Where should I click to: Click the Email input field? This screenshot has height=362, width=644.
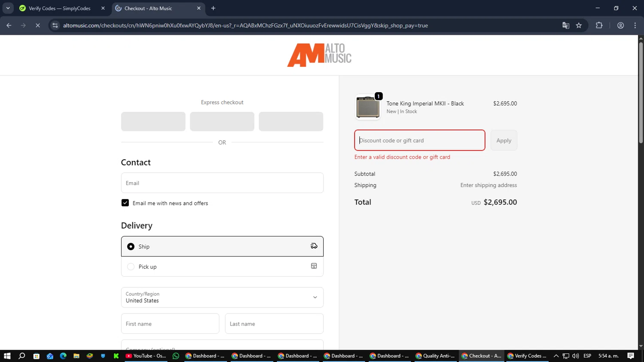click(x=222, y=183)
